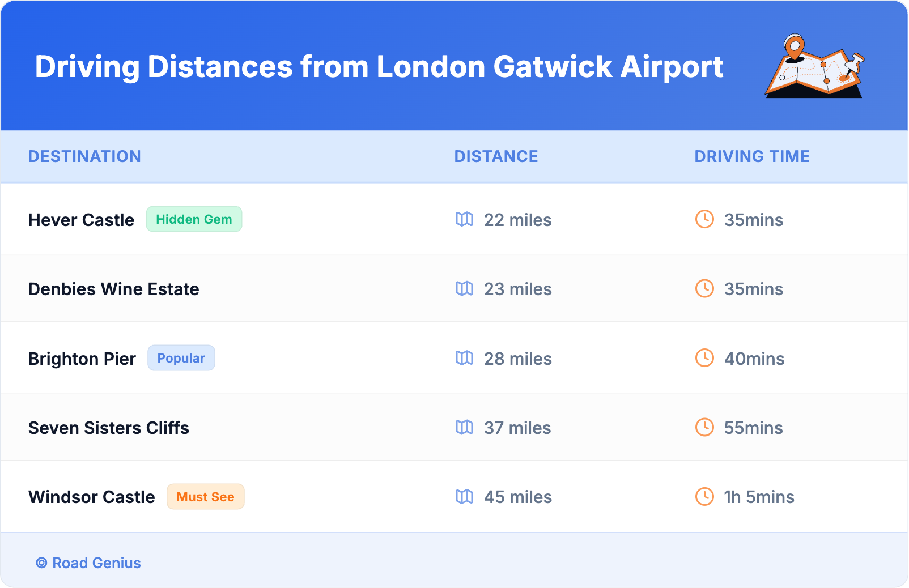Click the Distance column header
This screenshot has height=588, width=909.
pos(496,156)
